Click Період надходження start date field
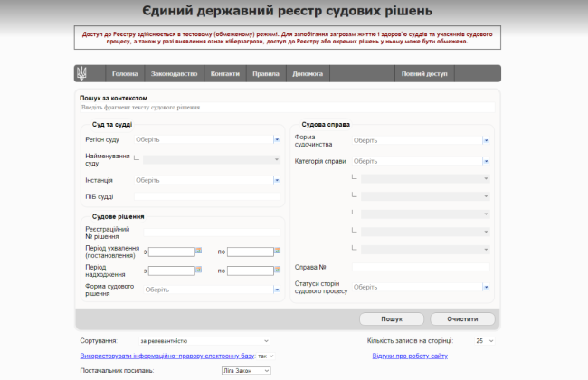This screenshot has height=380, width=588. pos(172,271)
